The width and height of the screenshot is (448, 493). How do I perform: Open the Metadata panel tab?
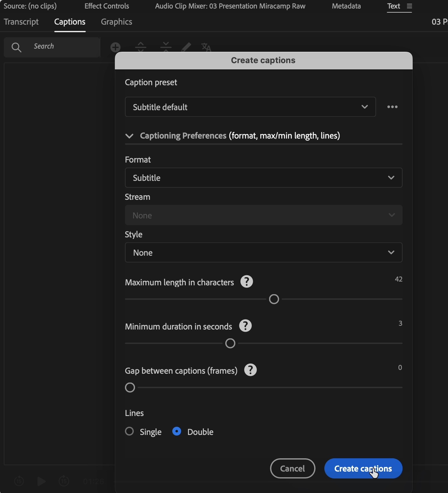tap(346, 6)
